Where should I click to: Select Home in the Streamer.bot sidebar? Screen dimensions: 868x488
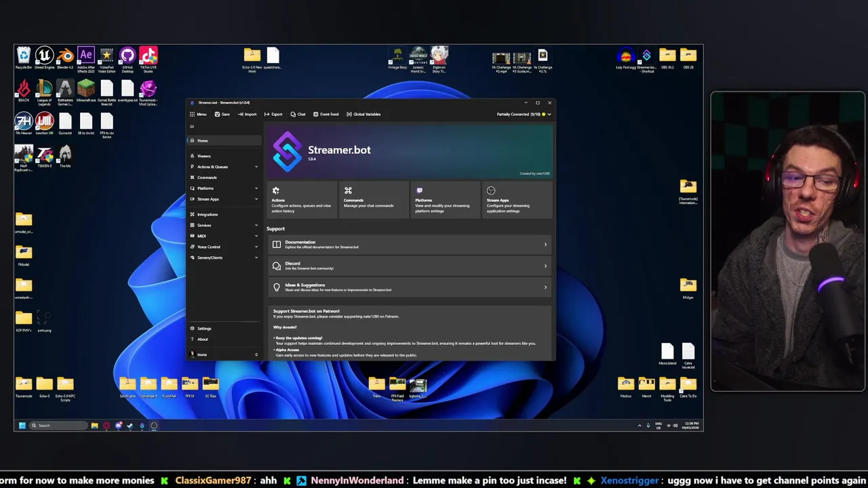(224, 140)
